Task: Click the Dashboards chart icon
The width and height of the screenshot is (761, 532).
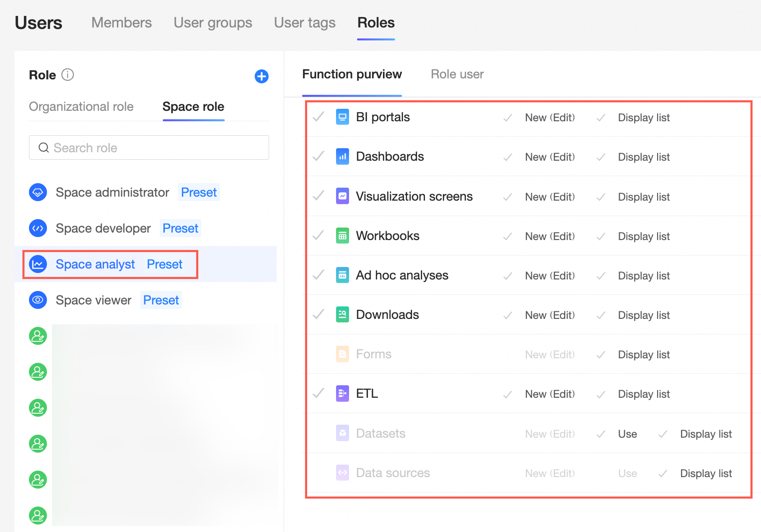Action: [x=343, y=157]
